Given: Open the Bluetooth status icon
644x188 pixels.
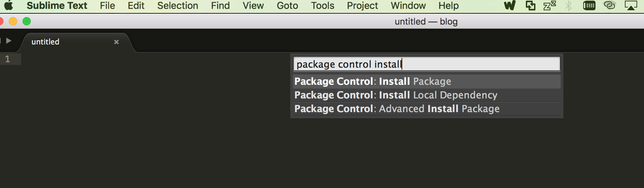Looking at the screenshot, I should pyautogui.click(x=569, y=5).
